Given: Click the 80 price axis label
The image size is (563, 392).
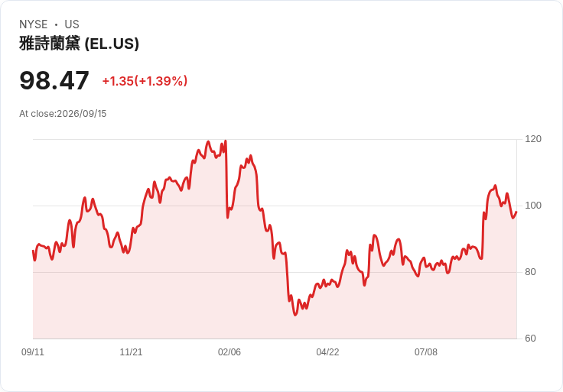Looking at the screenshot, I should tap(530, 272).
